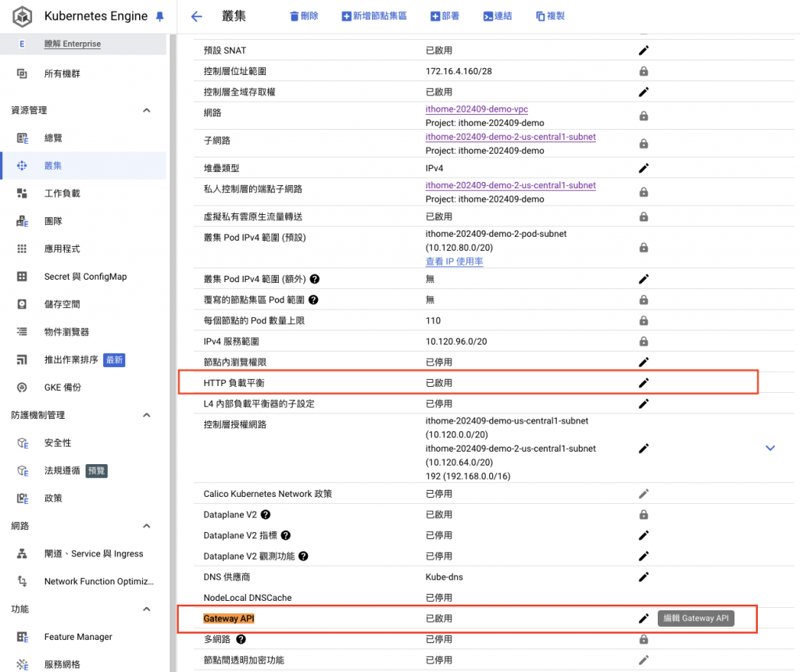Edit Gateway API with the pencil icon

[x=644, y=618]
